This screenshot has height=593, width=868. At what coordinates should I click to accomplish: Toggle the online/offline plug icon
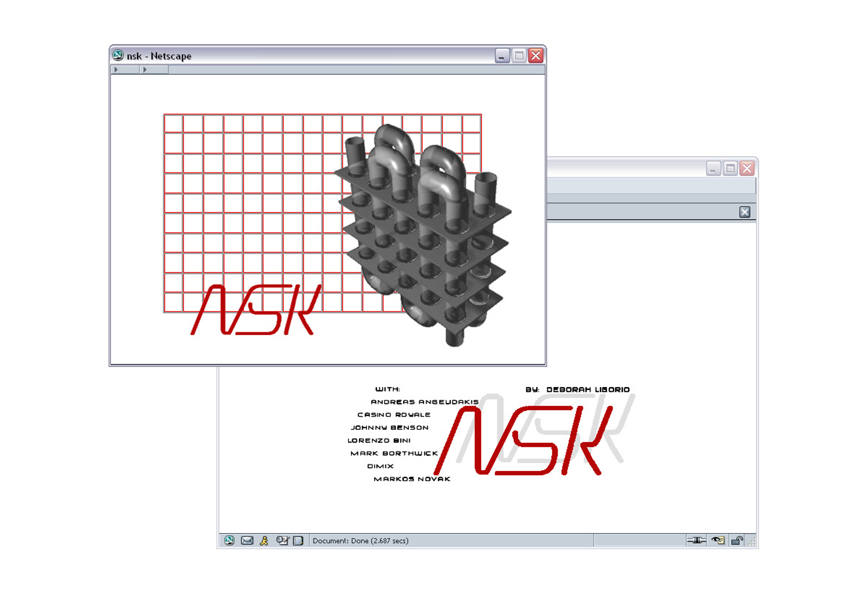696,540
